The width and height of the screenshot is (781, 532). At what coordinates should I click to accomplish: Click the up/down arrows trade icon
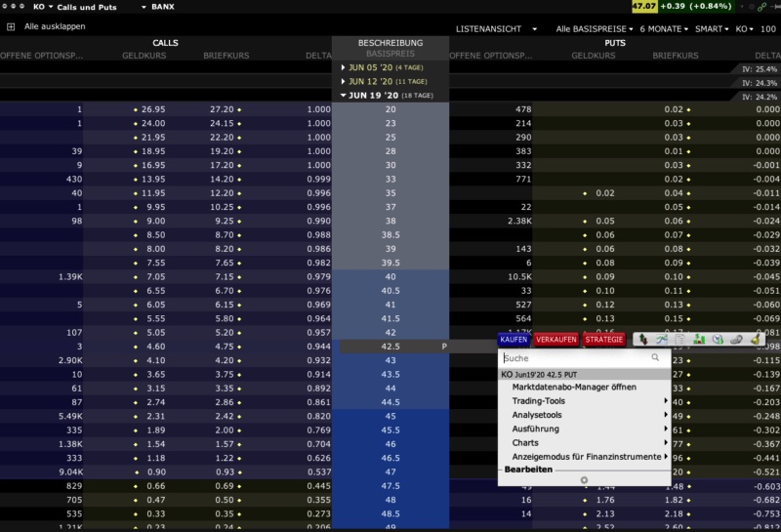click(x=644, y=340)
